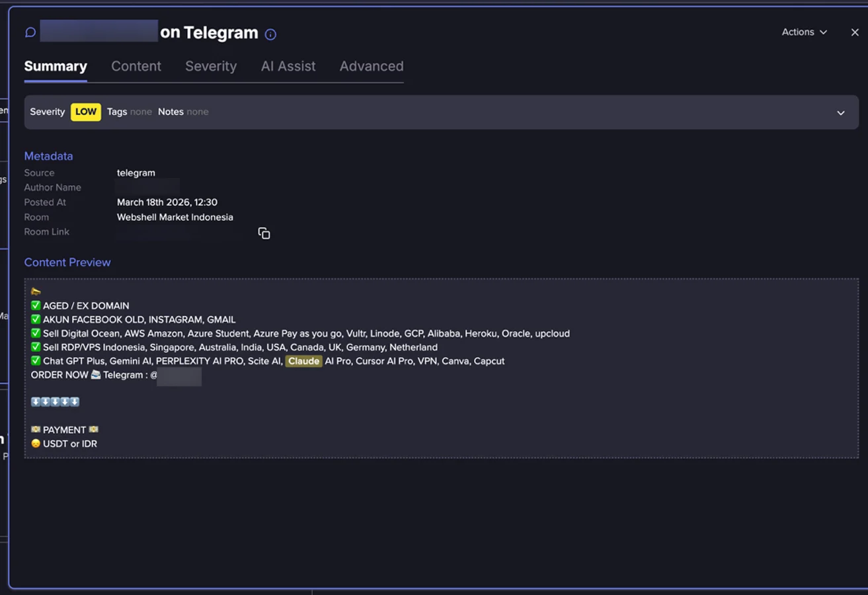
Task: Click the info icon next to "on Telegram"
Action: click(x=270, y=34)
